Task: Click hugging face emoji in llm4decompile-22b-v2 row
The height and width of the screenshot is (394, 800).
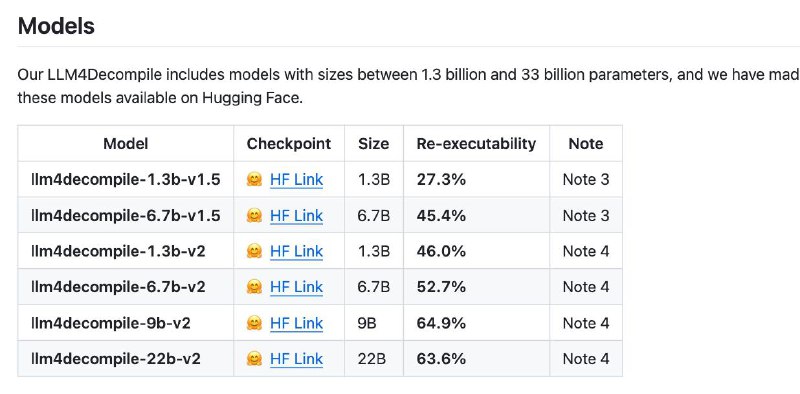Action: 254,359
